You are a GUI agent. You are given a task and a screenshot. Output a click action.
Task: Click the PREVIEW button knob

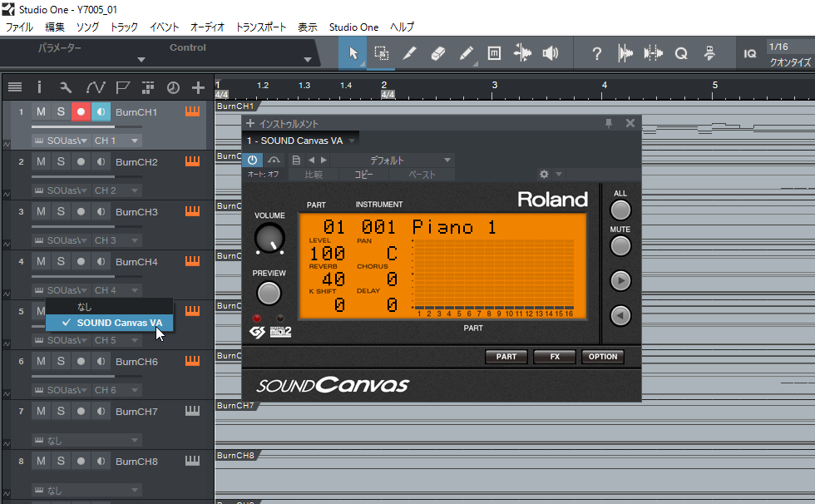click(269, 293)
